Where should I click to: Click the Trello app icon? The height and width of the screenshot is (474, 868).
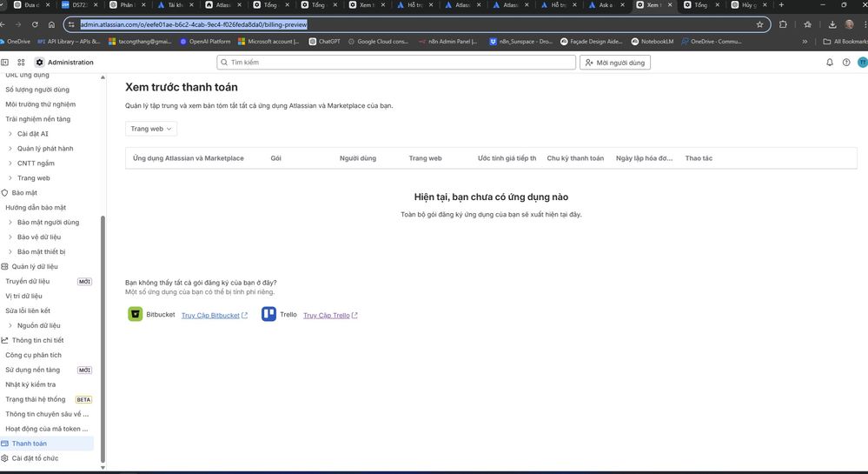[x=268, y=314]
